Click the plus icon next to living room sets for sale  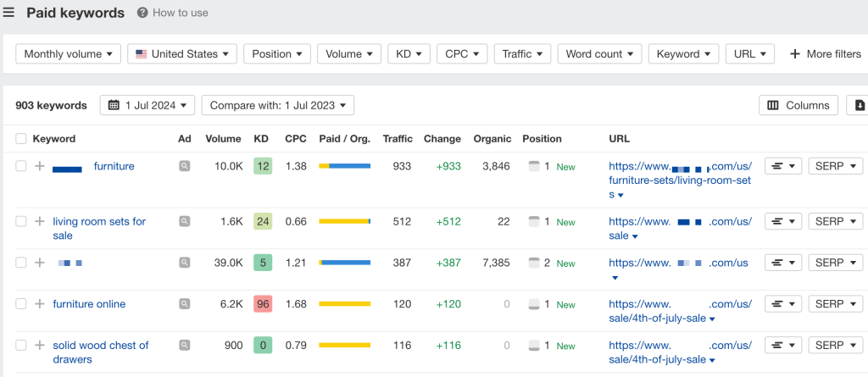pos(39,221)
